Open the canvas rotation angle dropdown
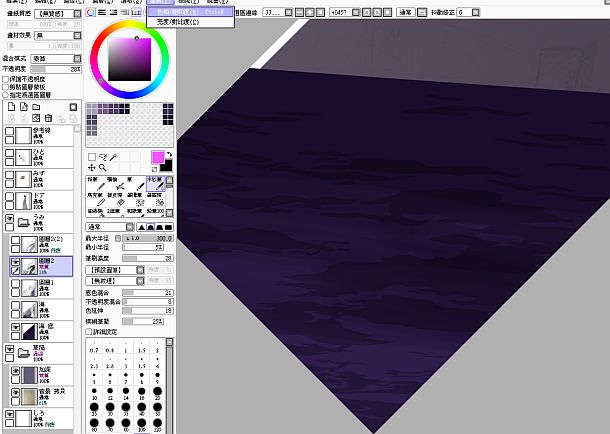 pyautogui.click(x=356, y=12)
